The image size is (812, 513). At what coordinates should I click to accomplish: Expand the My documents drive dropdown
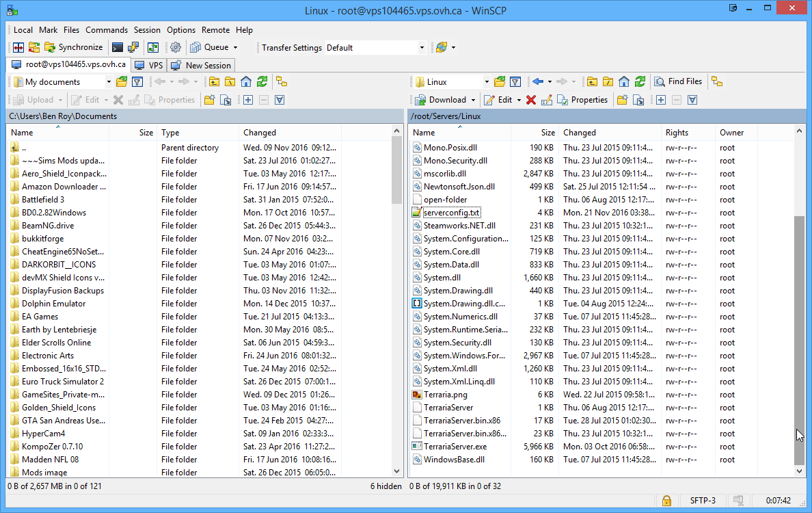[x=109, y=82]
